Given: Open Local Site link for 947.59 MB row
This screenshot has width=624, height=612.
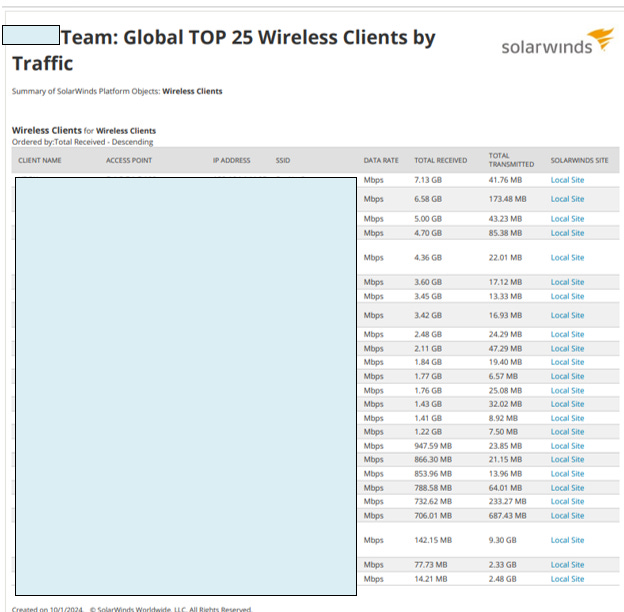Looking at the screenshot, I should 567,446.
